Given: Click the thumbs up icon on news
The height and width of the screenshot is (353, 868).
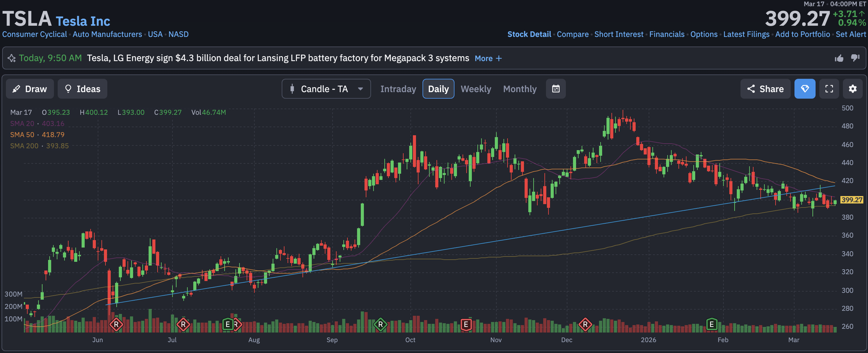Looking at the screenshot, I should pos(839,58).
